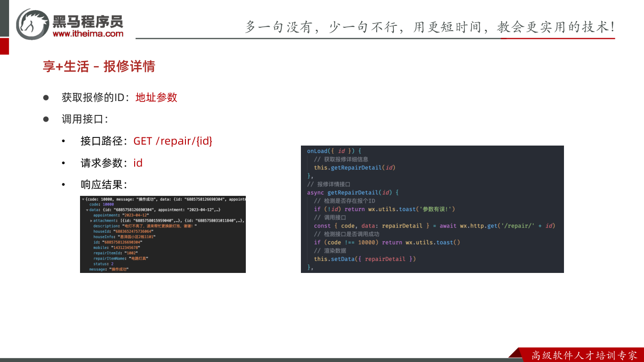Collapse the top-level response object triangle
Image resolution: width=644 pixels, height=362 pixels.
point(83,199)
